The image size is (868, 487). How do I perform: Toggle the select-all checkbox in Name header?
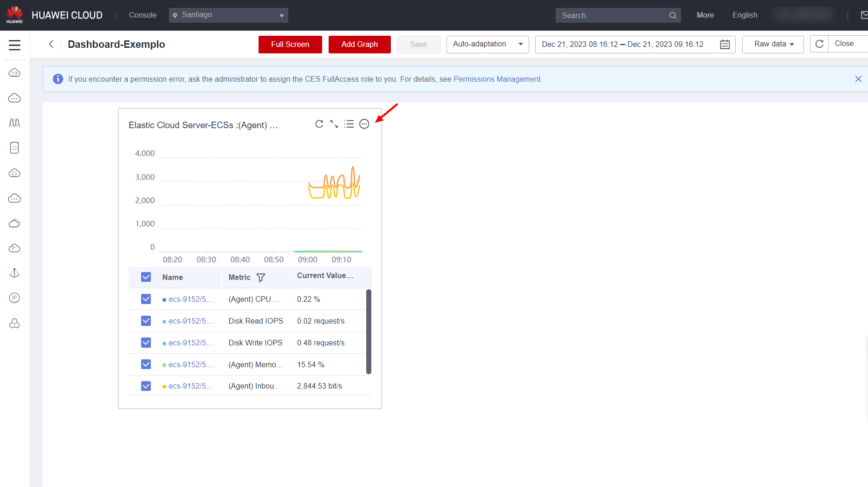click(x=146, y=277)
